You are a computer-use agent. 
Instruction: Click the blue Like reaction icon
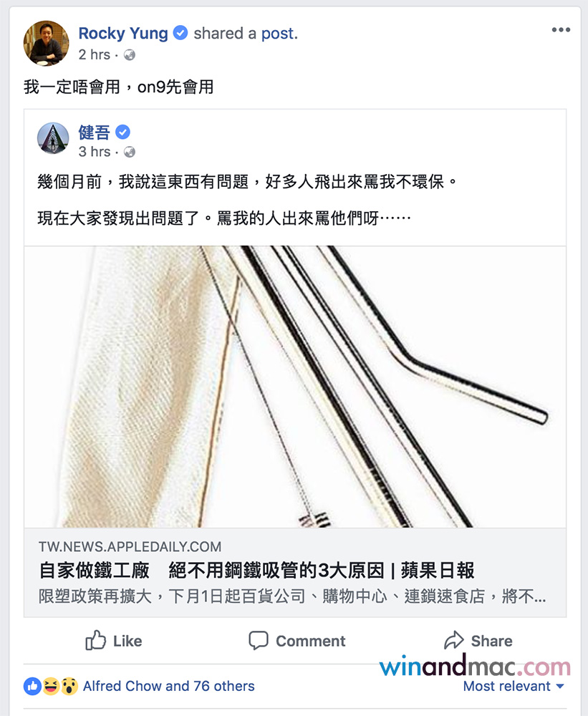point(32,686)
